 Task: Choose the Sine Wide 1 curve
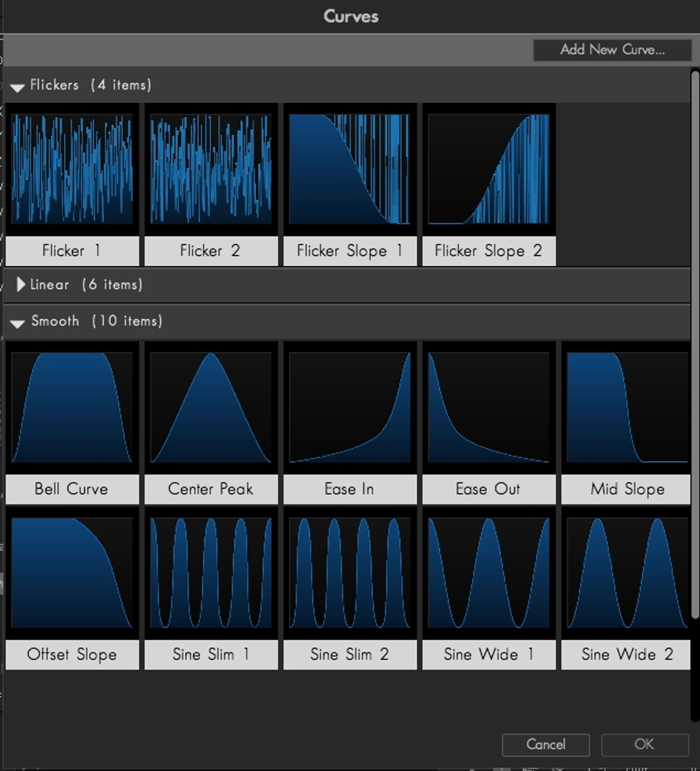click(x=489, y=573)
